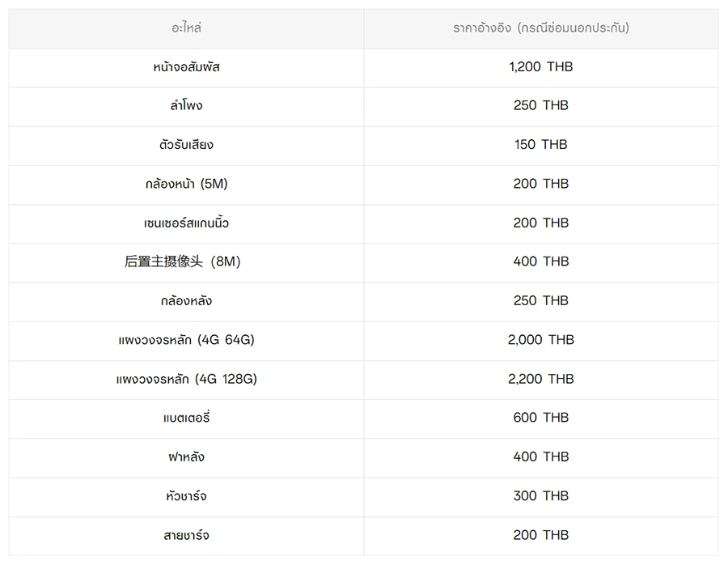Select the "กล้องหน้า (5M)" part cell
This screenshot has height=565, width=728.
186,184
